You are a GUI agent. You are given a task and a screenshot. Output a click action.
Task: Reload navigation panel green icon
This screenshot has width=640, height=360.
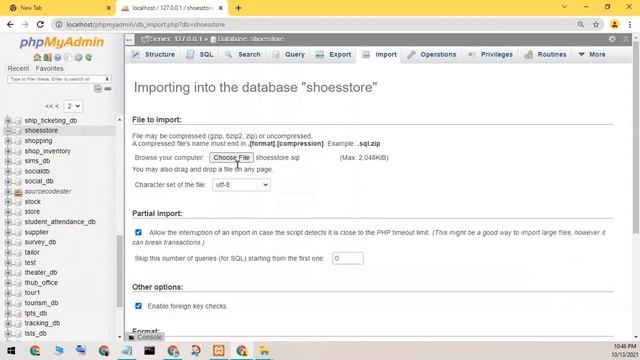point(89,58)
